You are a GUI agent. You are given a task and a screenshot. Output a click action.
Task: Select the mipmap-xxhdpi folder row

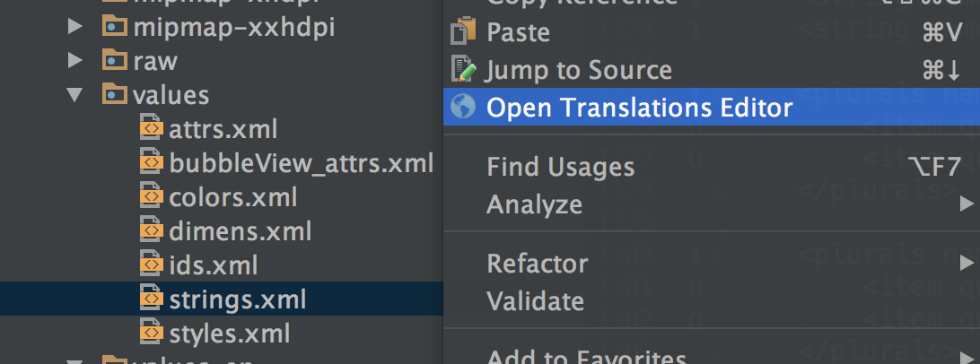[x=222, y=27]
